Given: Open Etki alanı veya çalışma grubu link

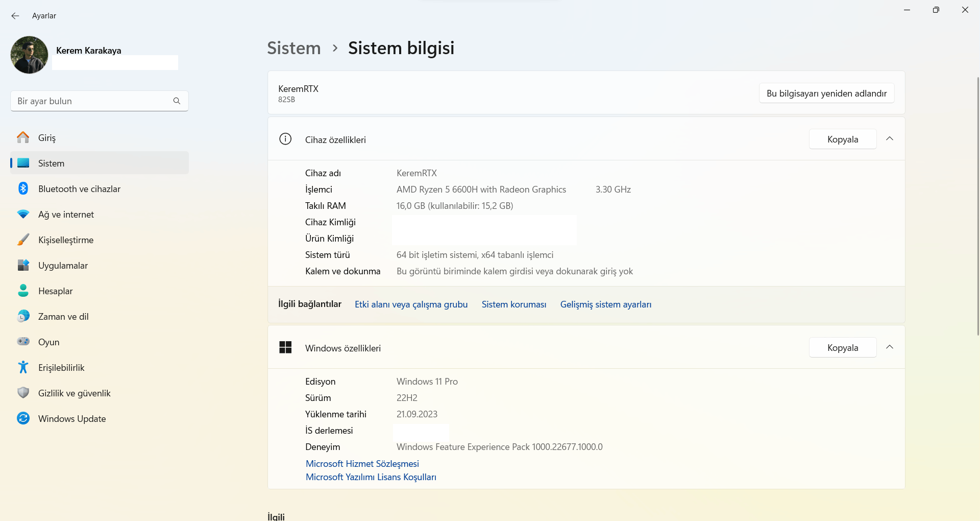Looking at the screenshot, I should 411,304.
